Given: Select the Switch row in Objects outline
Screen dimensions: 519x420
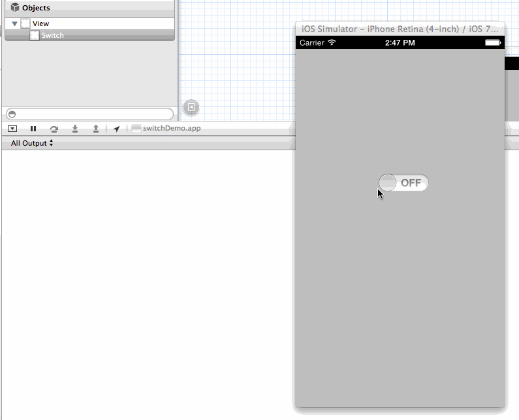Looking at the screenshot, I should pyautogui.click(x=89, y=35).
